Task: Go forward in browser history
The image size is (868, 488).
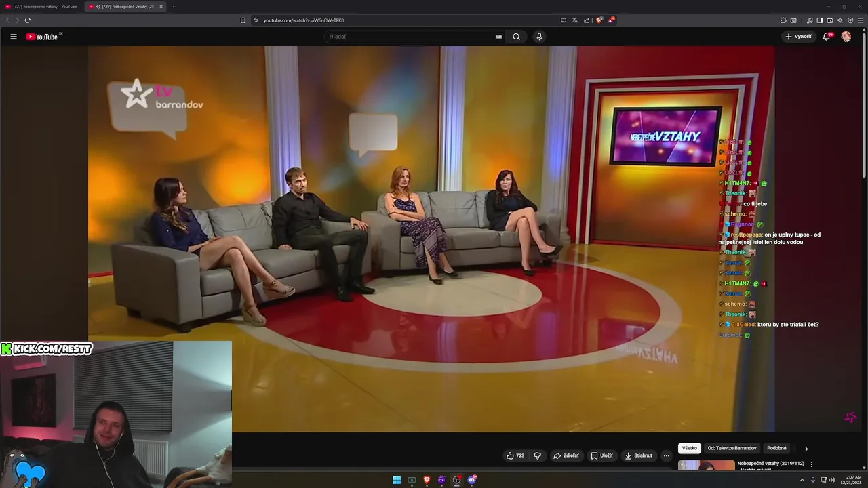Action: click(17, 20)
